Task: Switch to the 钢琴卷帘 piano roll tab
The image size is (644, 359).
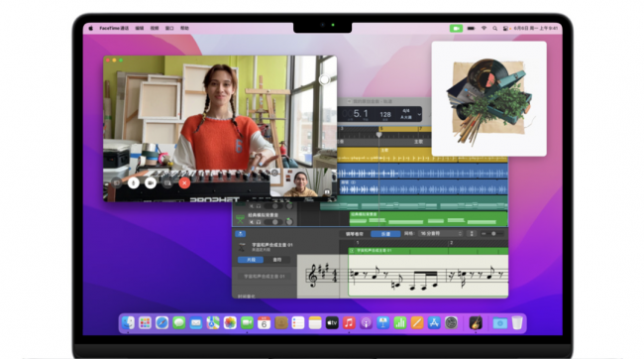Action: 355,234
